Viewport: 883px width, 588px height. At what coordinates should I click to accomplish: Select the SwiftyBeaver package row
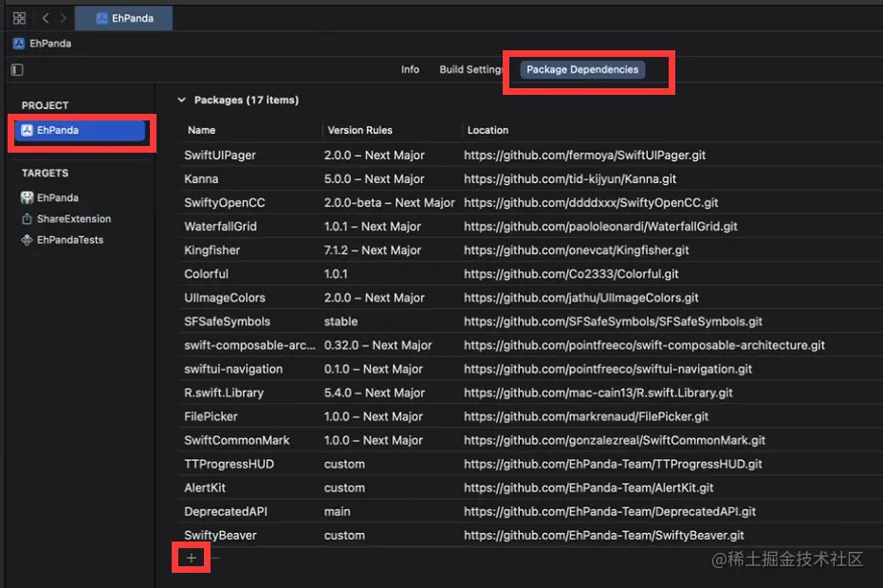click(529, 535)
